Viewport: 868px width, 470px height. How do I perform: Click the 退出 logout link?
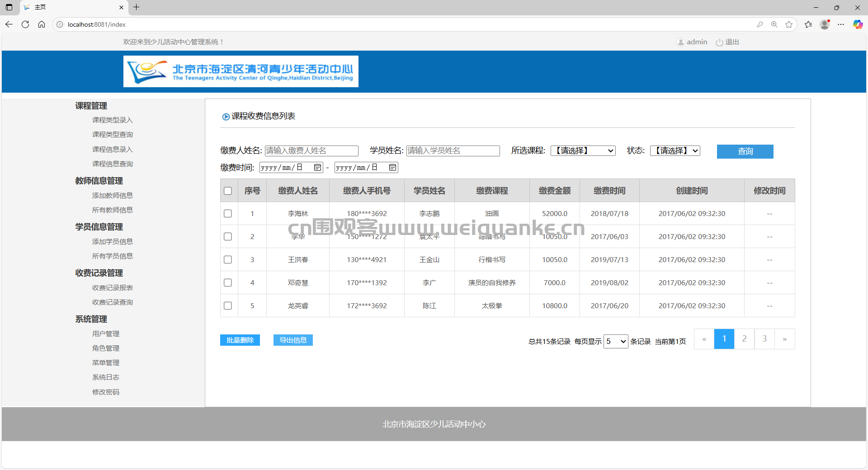coord(732,42)
